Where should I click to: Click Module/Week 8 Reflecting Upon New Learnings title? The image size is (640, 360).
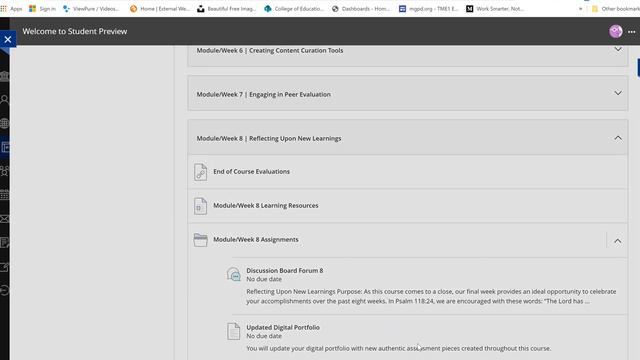click(x=269, y=139)
